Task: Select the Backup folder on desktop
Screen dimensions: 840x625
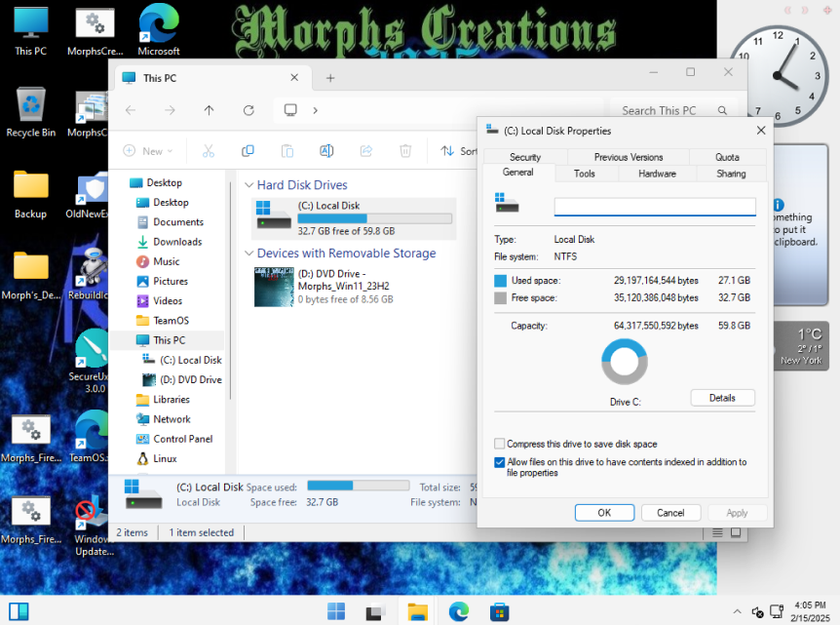Action: [x=30, y=194]
